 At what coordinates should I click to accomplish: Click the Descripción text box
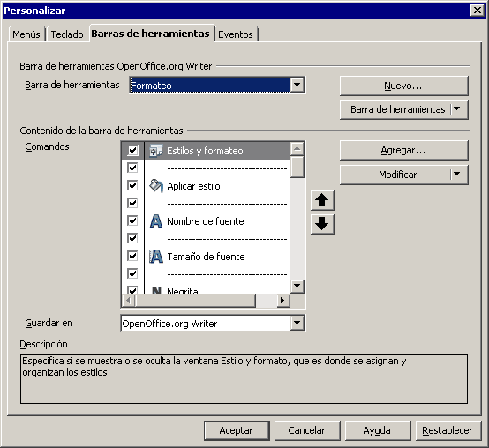point(244,378)
